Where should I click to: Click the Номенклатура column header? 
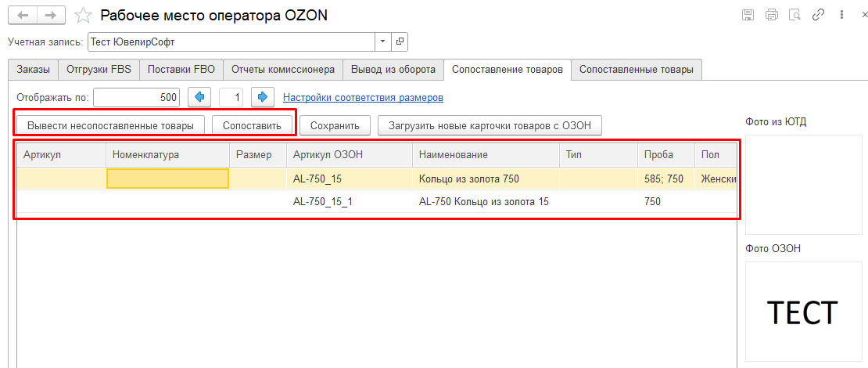point(167,154)
